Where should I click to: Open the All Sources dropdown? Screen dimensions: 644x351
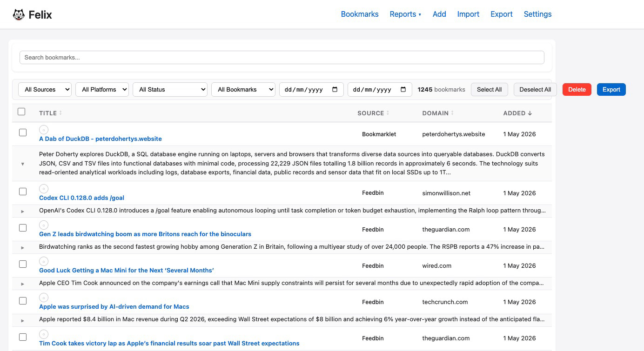tap(45, 89)
